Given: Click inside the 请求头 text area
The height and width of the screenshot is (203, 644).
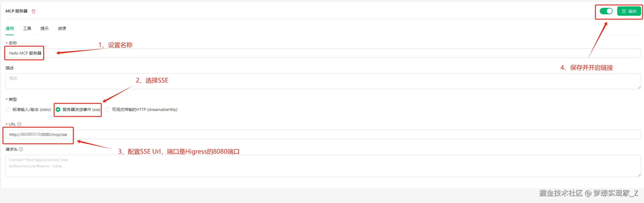Looking at the screenshot, I should pos(320,166).
